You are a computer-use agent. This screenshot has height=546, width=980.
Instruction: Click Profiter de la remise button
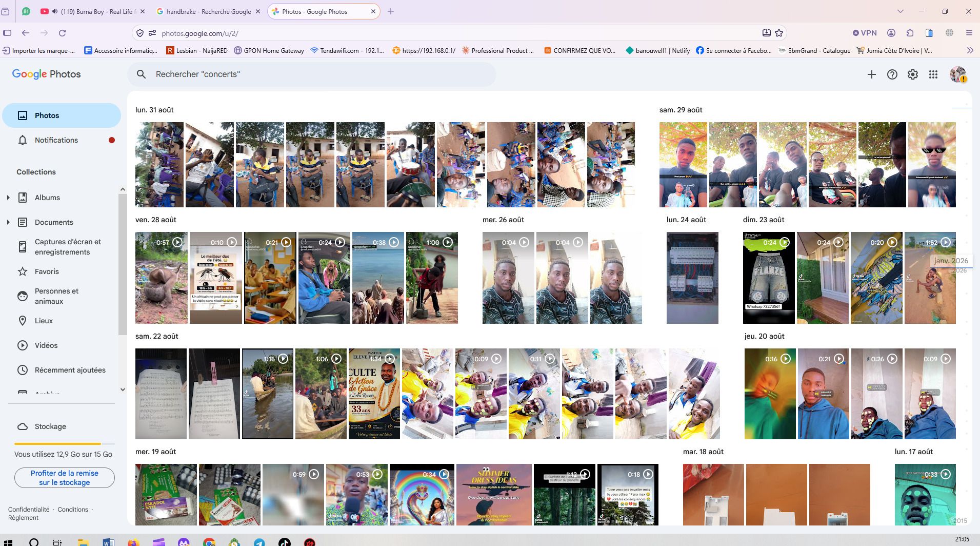tap(65, 478)
